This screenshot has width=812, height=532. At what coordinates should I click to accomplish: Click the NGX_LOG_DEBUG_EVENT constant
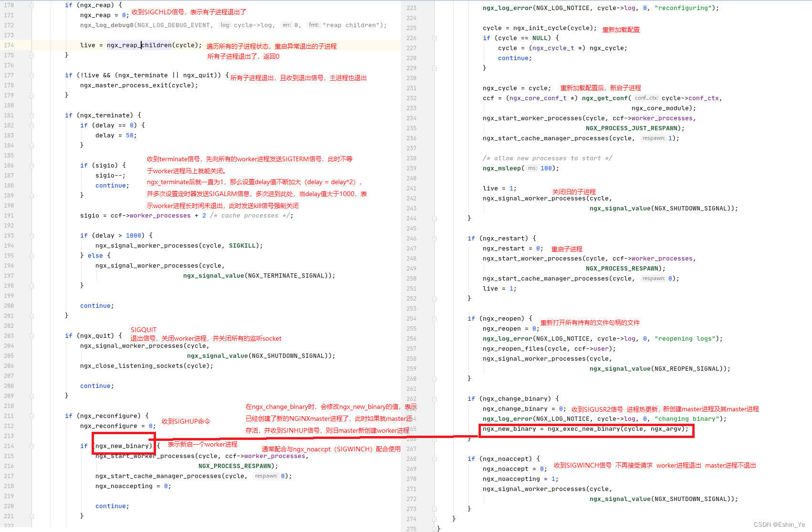(174, 25)
